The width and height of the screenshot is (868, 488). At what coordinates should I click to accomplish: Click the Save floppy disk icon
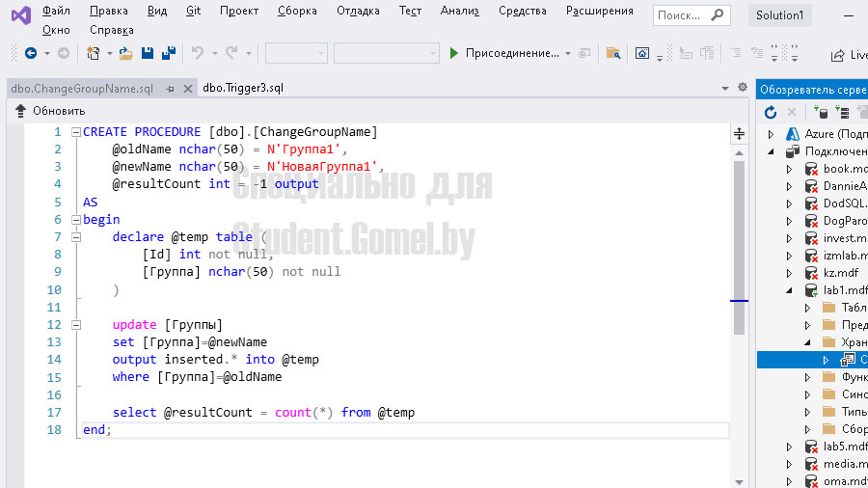pyautogui.click(x=148, y=53)
